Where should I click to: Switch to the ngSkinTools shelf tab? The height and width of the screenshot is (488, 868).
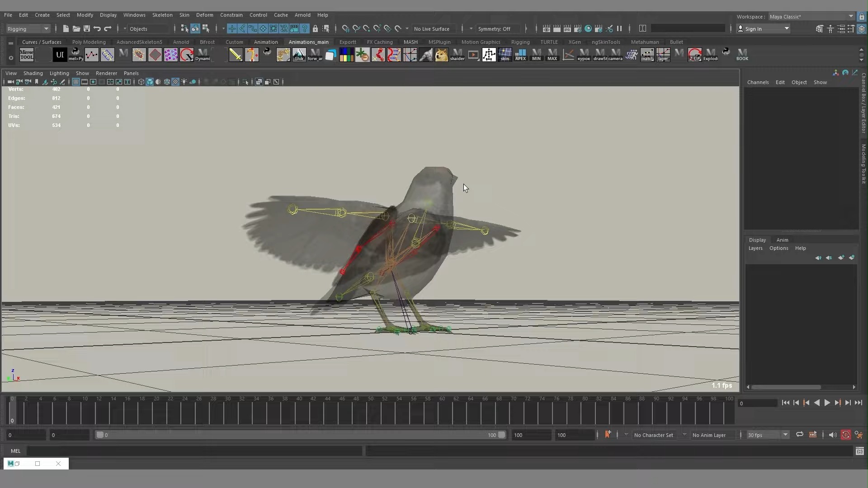tap(606, 42)
